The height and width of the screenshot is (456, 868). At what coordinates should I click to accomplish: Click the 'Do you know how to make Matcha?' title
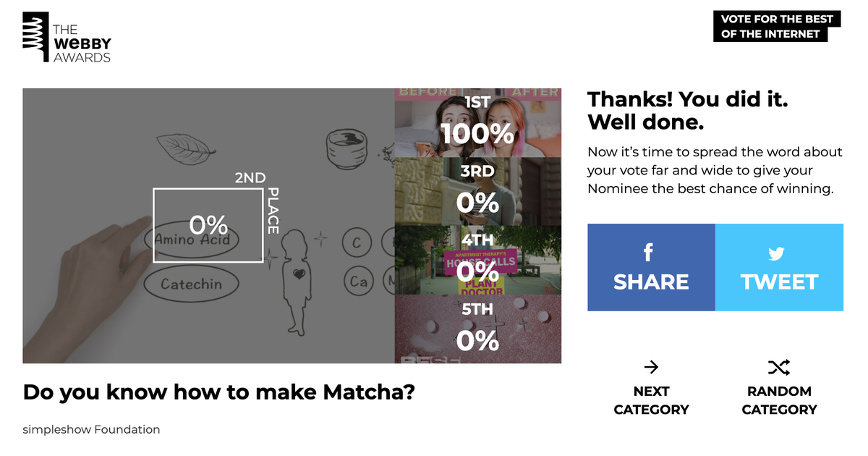tap(219, 392)
